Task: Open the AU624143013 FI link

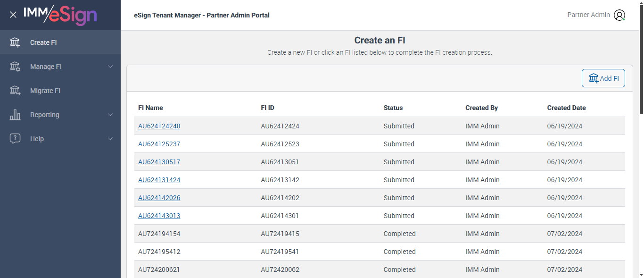Action: point(159,216)
